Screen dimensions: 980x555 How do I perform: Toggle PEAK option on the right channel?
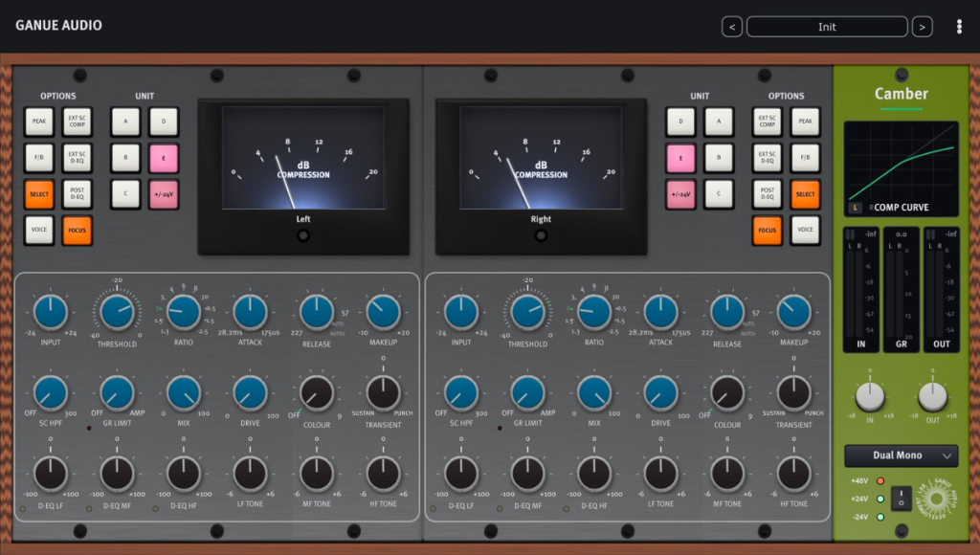tap(805, 122)
